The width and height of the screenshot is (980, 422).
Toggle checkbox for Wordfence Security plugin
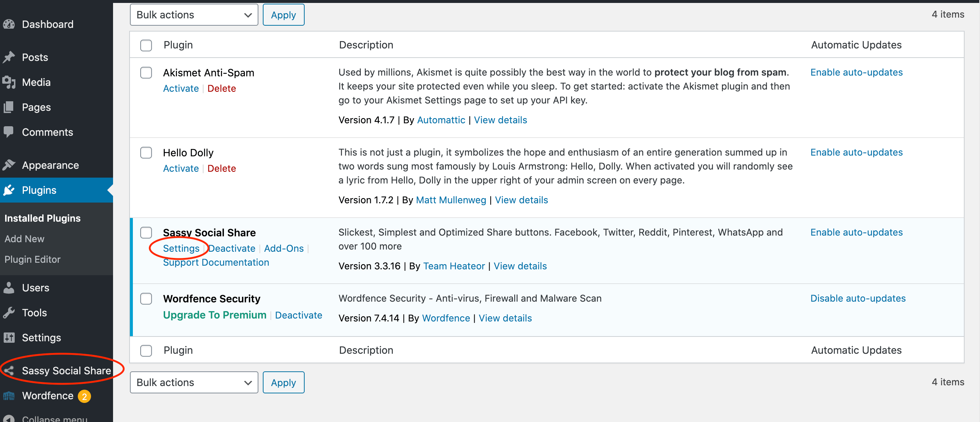(x=146, y=299)
